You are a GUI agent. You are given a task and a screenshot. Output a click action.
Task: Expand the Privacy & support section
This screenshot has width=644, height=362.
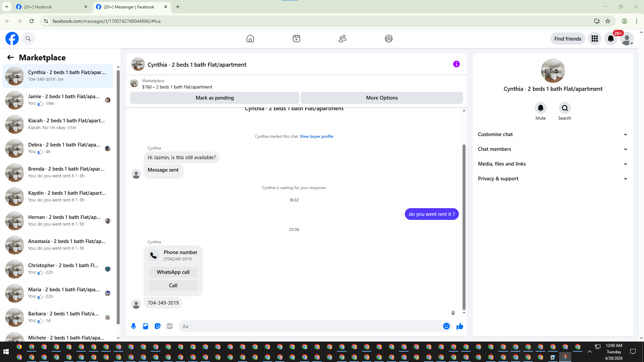pyautogui.click(x=553, y=179)
